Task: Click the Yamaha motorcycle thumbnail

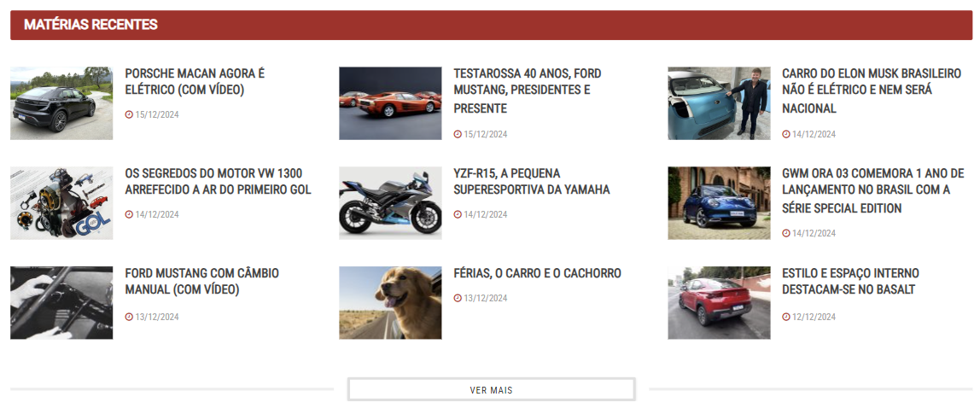Action: [x=390, y=203]
